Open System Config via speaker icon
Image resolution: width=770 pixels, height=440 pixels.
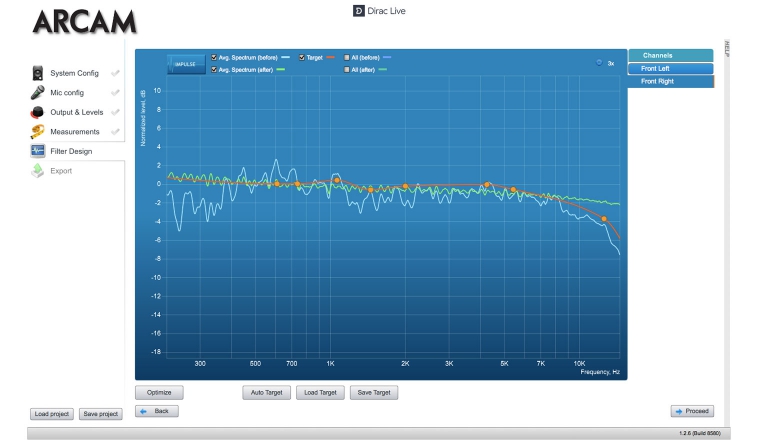38,73
